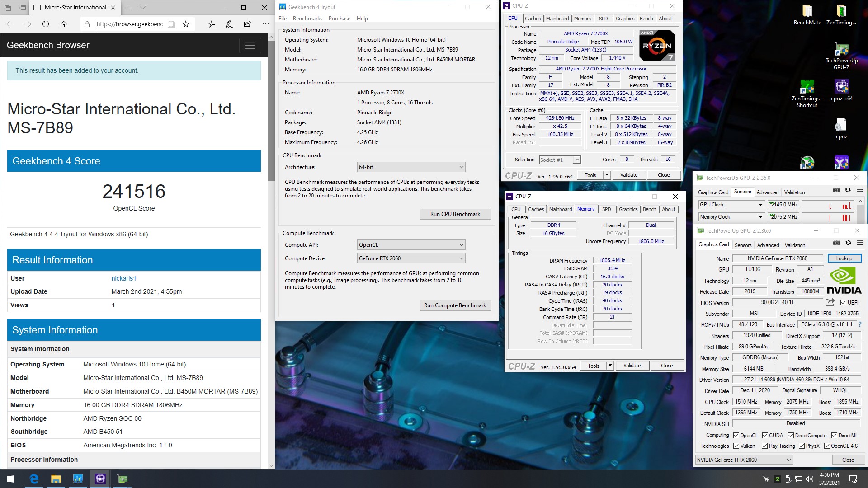
Task: Toggle the UEFI checkbox in GPU-Z
Action: [843, 303]
